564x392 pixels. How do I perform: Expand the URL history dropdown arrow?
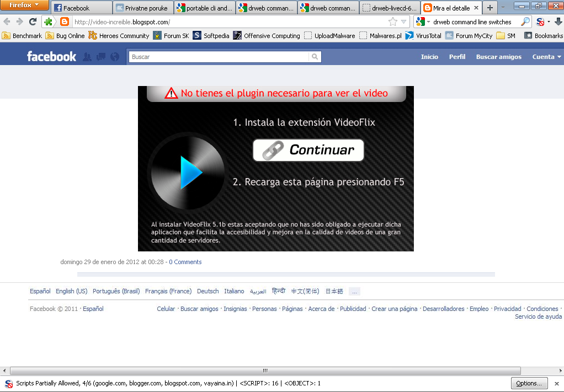403,22
